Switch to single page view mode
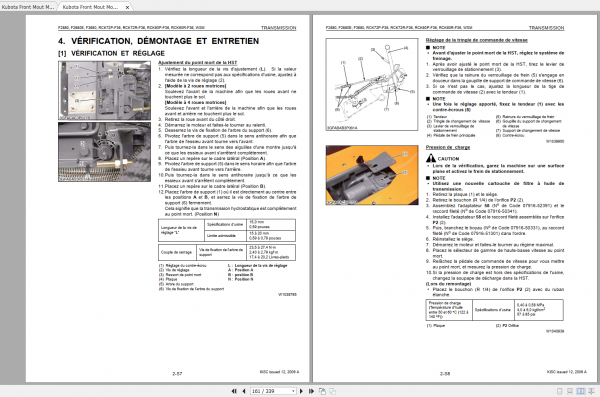This screenshot has width=600, height=397. [x=559, y=391]
